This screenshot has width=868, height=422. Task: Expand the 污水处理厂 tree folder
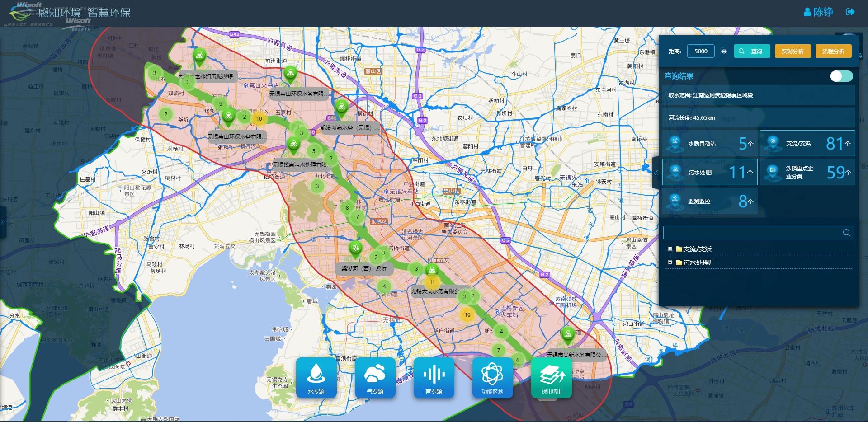(x=670, y=263)
